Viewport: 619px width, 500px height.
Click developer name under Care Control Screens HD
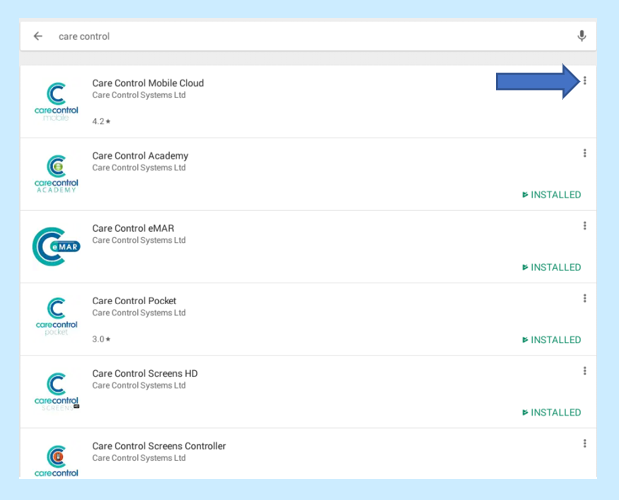point(139,386)
